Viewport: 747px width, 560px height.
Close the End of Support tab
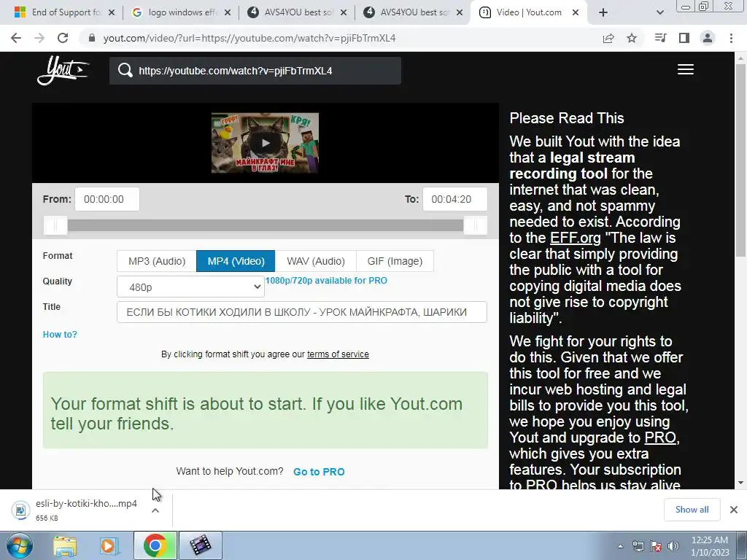pos(112,12)
